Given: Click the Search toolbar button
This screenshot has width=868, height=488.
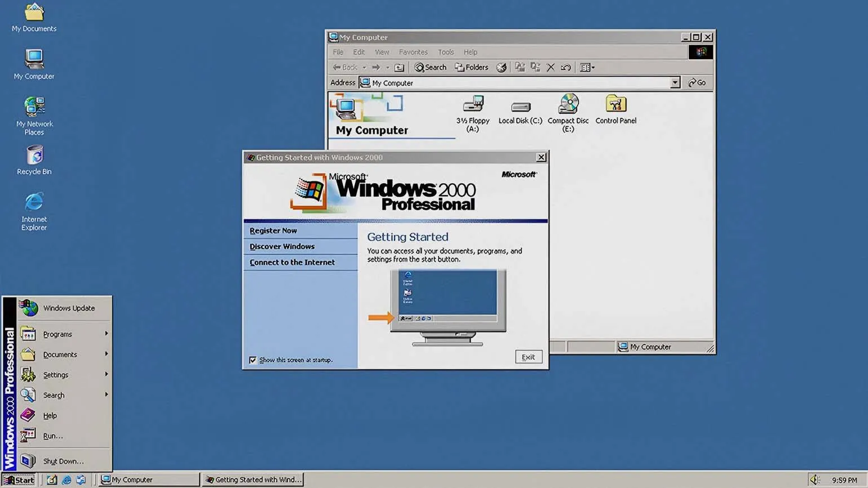Looking at the screenshot, I should [x=431, y=68].
